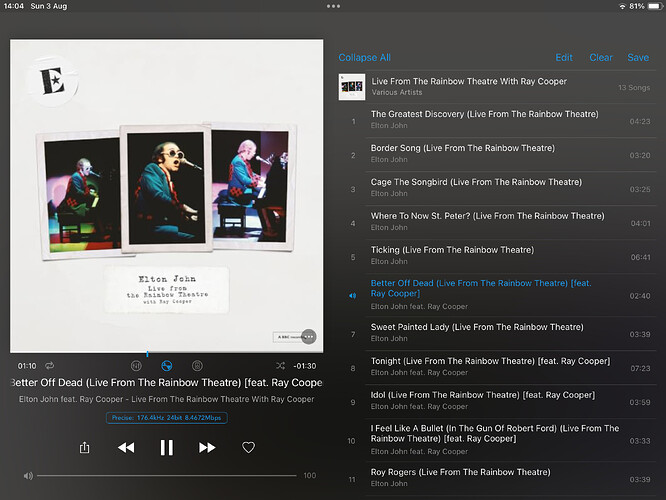Viewport: 666px width, 500px height.
Task: Tap the now-playing speaker indicator icon
Action: click(x=353, y=296)
